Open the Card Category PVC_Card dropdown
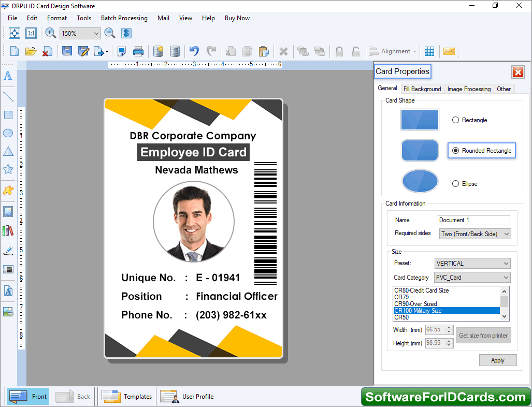The height and width of the screenshot is (407, 532). pos(472,278)
